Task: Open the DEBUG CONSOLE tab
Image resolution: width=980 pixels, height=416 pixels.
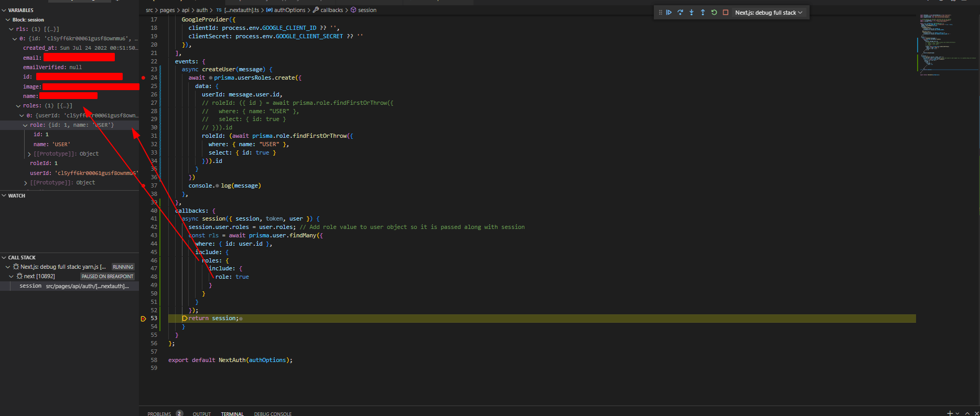Action: 273,414
